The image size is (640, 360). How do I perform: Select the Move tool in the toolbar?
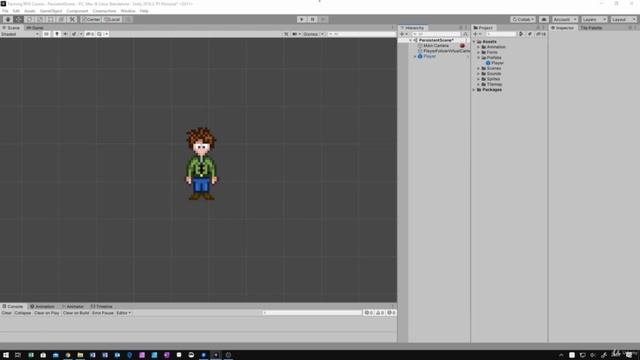coord(19,19)
